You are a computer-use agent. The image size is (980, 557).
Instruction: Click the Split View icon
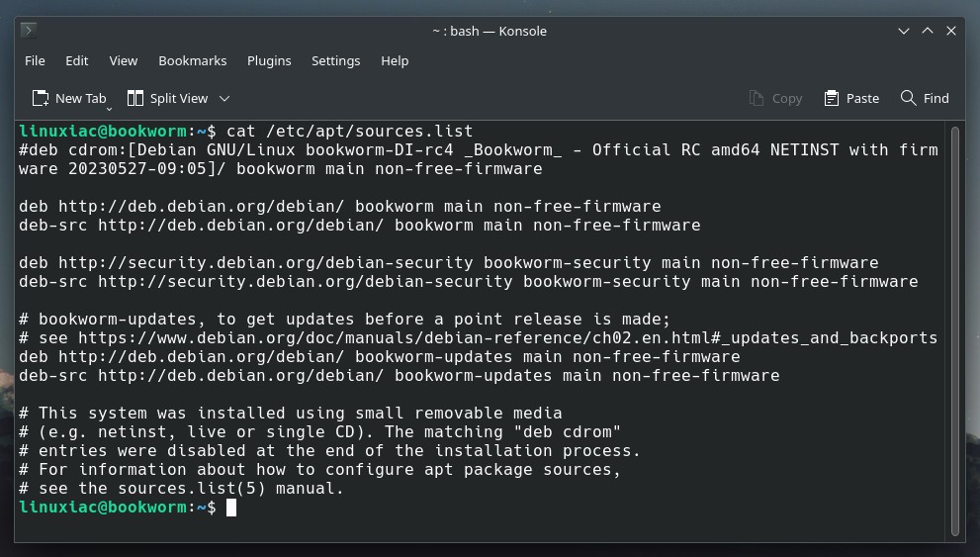135,98
